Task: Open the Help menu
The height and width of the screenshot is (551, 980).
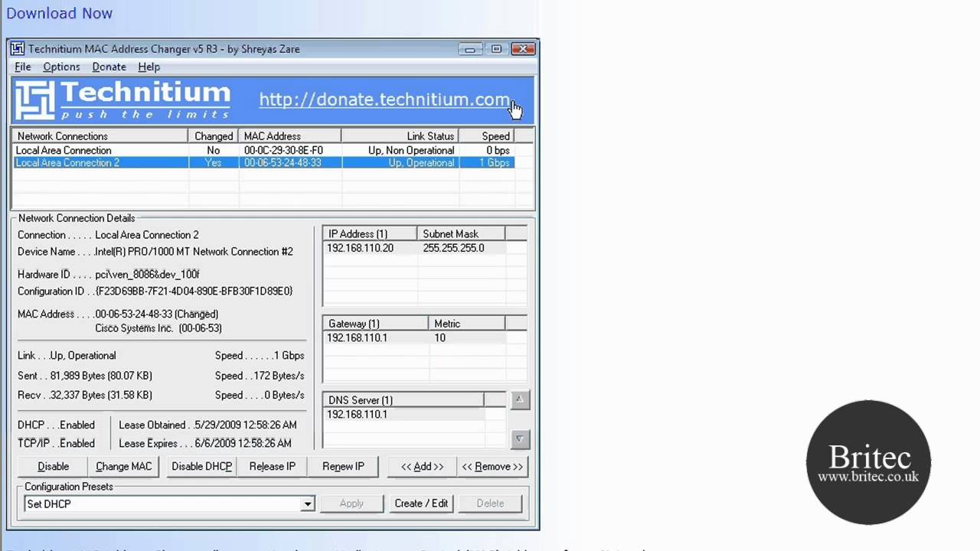Action: tap(149, 67)
